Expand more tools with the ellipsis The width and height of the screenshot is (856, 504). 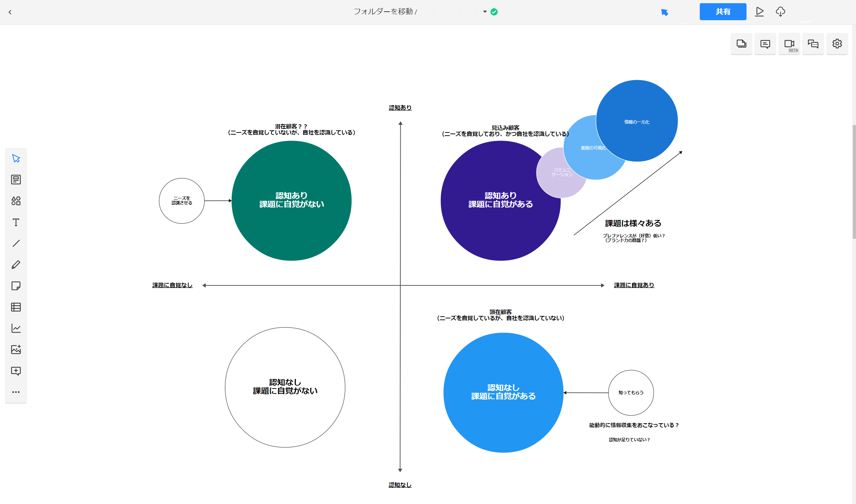(16, 392)
